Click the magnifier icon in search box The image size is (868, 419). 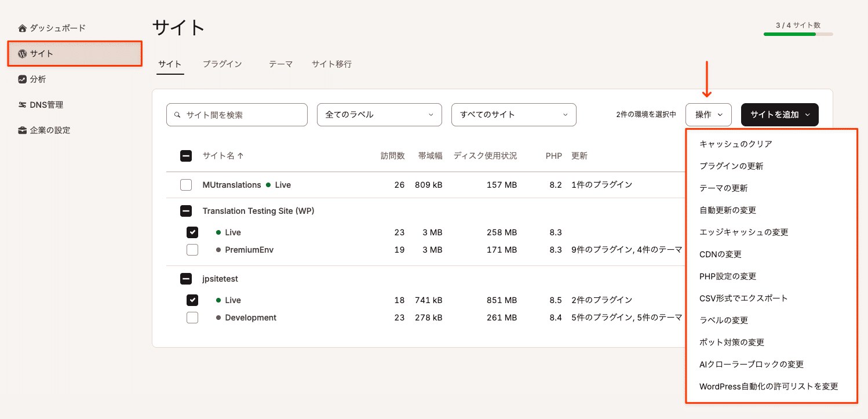178,115
